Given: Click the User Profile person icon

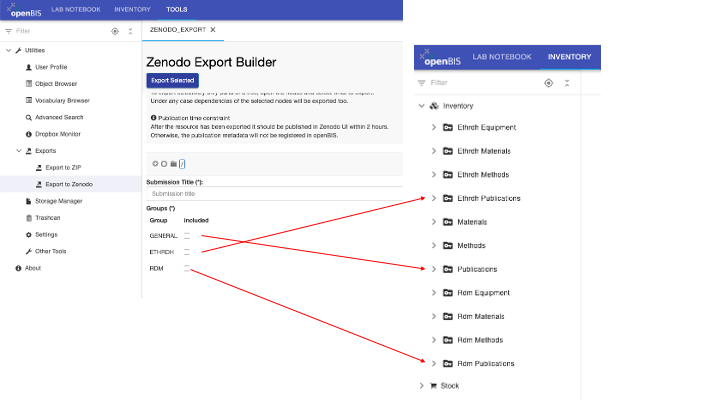Looking at the screenshot, I should point(28,67).
